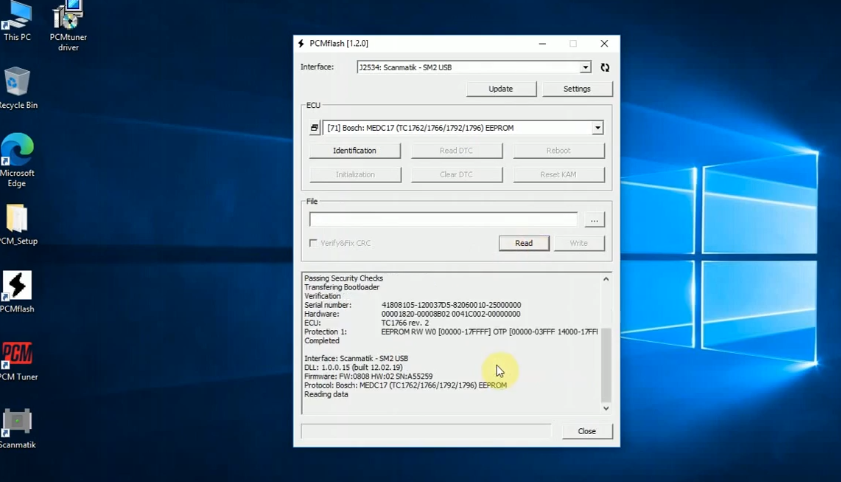Select the 'Hardware:' log line
The height and width of the screenshot is (482, 841).
click(412, 314)
